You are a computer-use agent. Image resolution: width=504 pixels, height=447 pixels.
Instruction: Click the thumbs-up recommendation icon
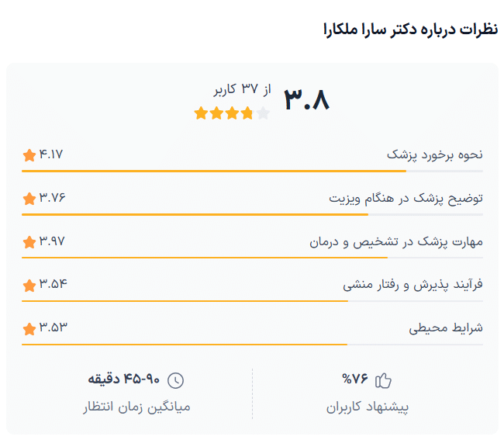click(x=383, y=380)
